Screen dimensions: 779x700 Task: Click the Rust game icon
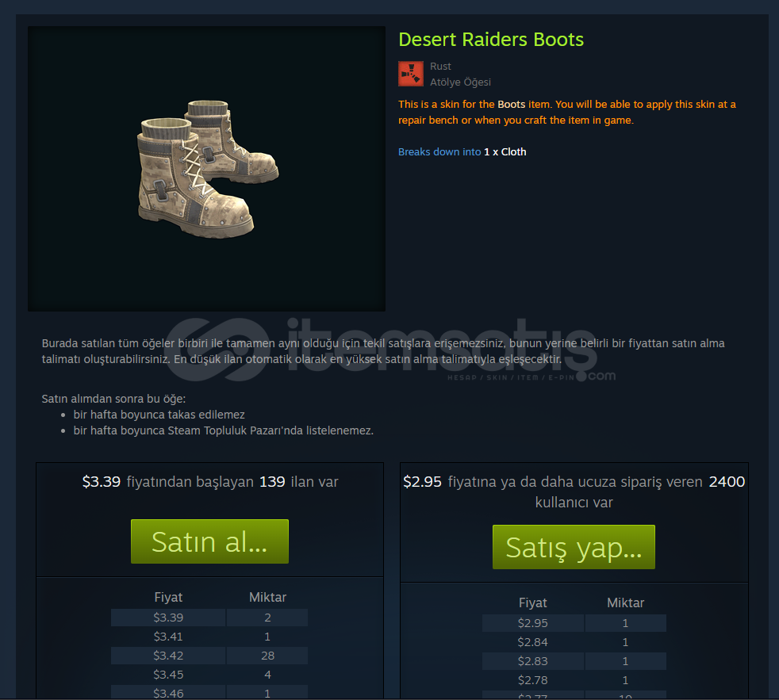(411, 74)
